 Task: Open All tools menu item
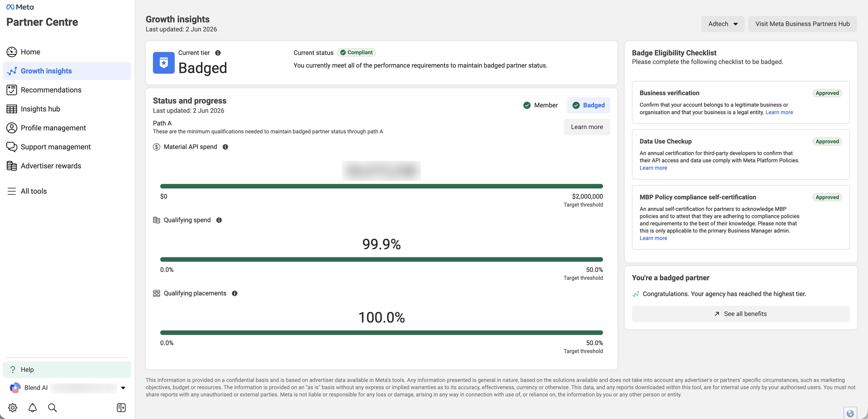pos(67,191)
